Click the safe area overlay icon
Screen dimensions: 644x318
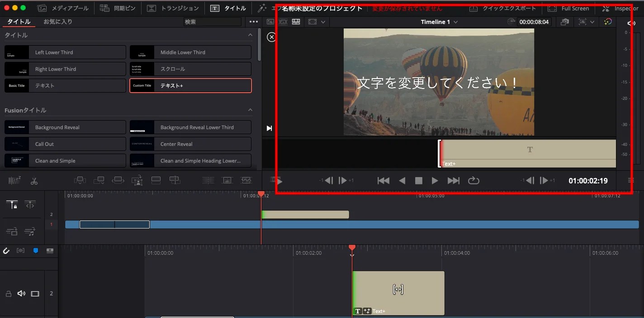click(x=582, y=22)
